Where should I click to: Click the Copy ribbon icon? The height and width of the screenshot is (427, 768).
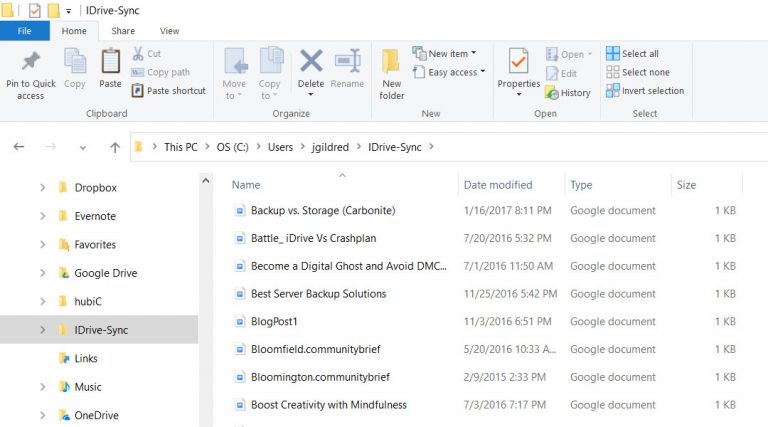(x=75, y=61)
